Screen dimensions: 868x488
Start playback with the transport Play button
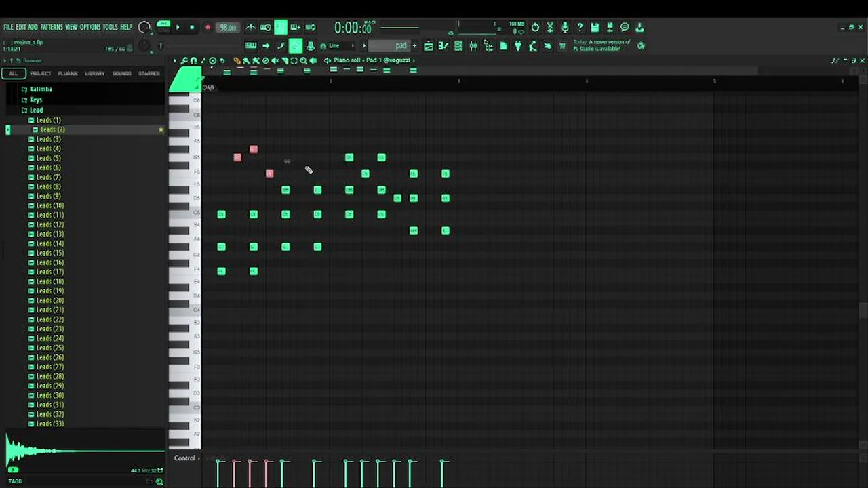tap(178, 28)
